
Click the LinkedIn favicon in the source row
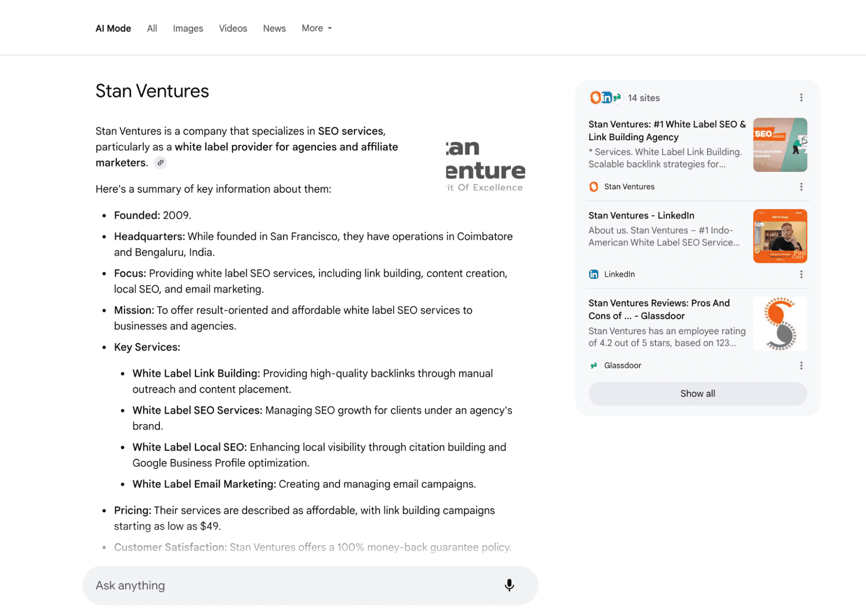click(594, 274)
